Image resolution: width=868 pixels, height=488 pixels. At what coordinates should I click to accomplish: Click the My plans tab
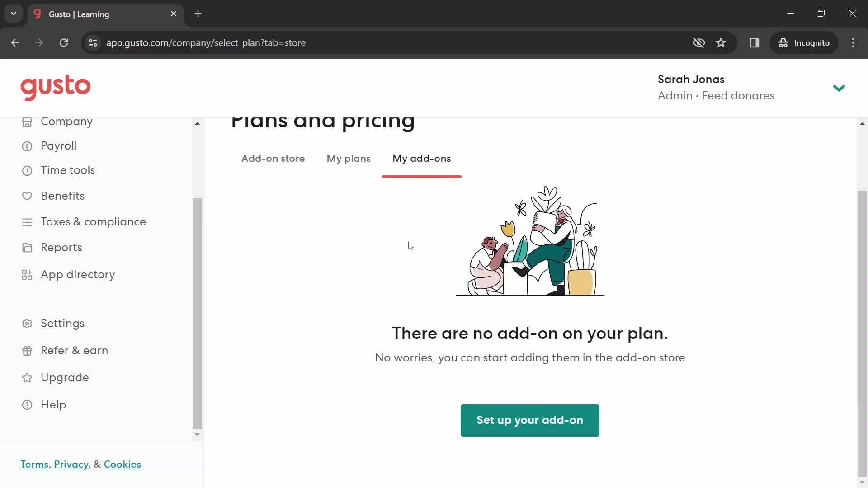[349, 159]
